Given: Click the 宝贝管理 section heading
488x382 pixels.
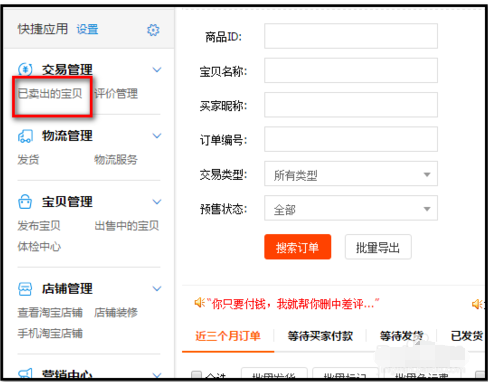Looking at the screenshot, I should (67, 202).
